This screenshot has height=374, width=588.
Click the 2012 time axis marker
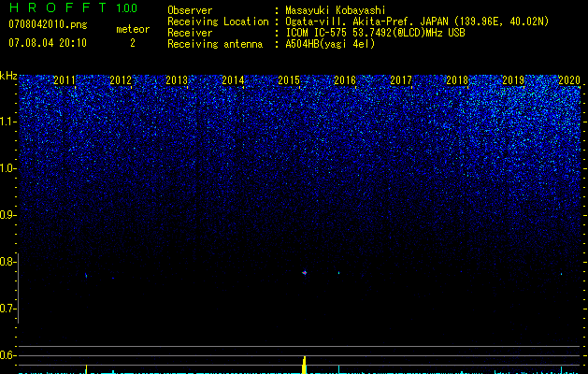click(121, 79)
